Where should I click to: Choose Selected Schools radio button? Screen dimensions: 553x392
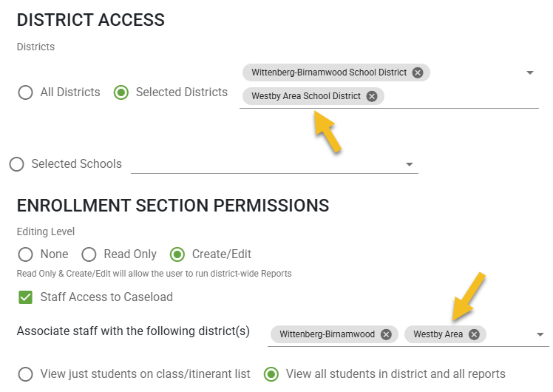pos(16,164)
